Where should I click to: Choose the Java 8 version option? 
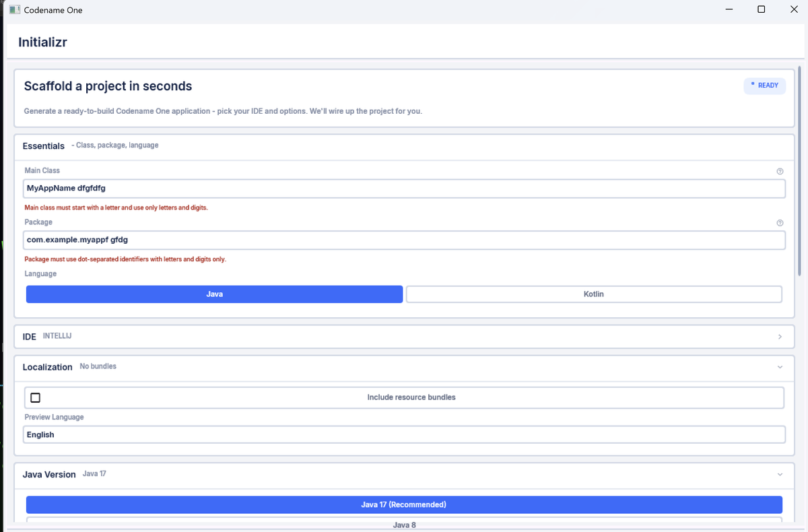point(404,524)
